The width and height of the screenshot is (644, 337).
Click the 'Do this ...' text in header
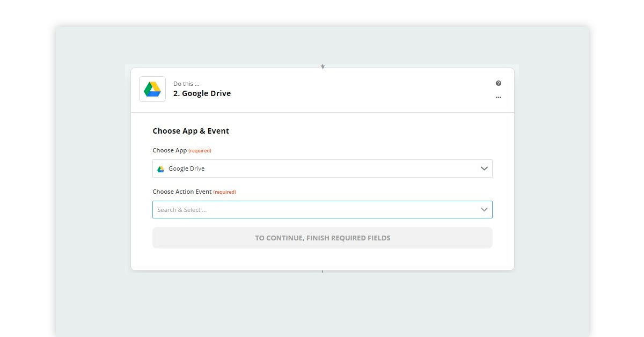point(186,84)
